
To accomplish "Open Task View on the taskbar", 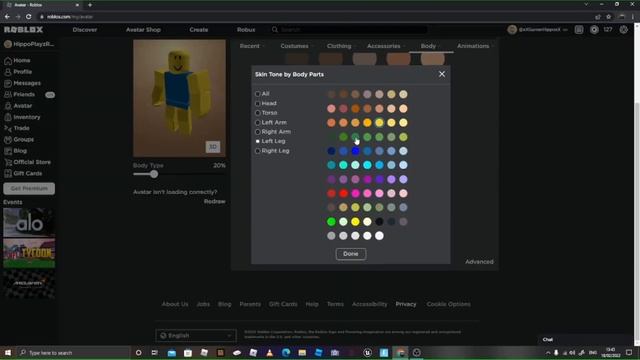I will [x=154, y=353].
